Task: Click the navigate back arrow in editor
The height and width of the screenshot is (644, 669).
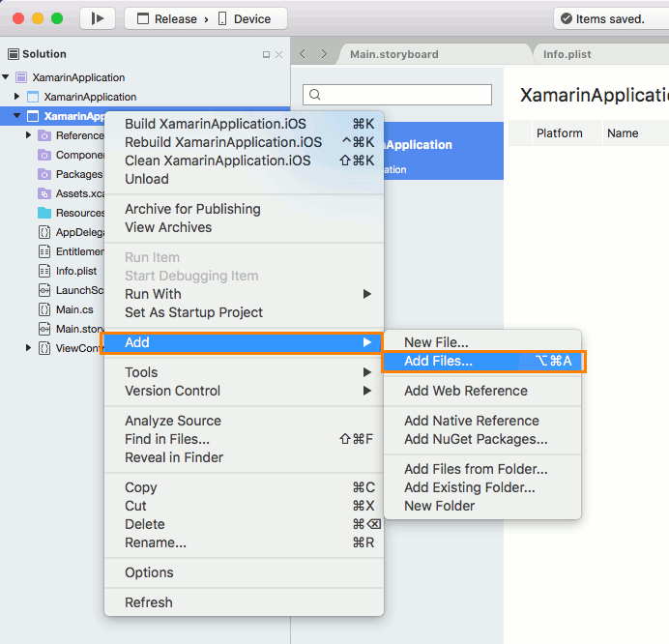Action: pyautogui.click(x=303, y=54)
